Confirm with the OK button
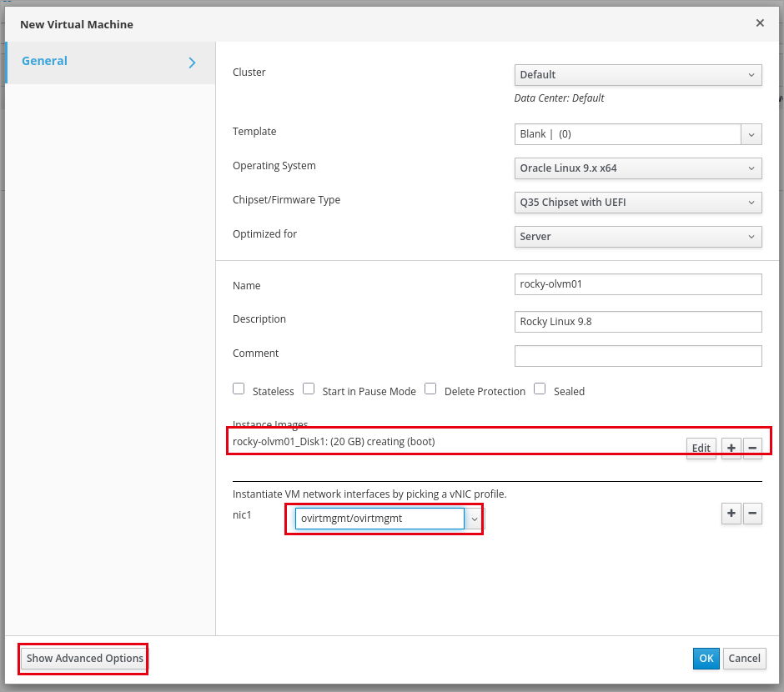This screenshot has width=784, height=692. pyautogui.click(x=706, y=659)
